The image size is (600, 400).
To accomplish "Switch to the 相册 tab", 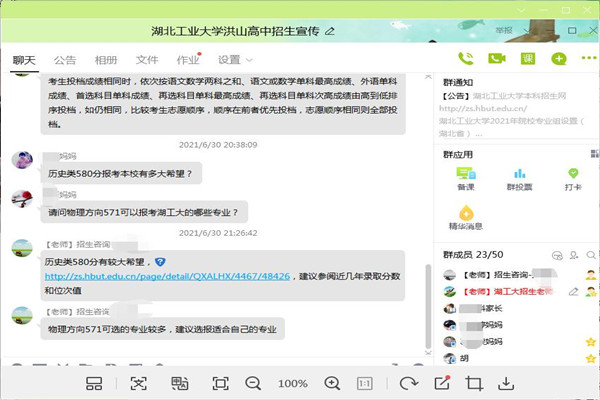I will [106, 60].
